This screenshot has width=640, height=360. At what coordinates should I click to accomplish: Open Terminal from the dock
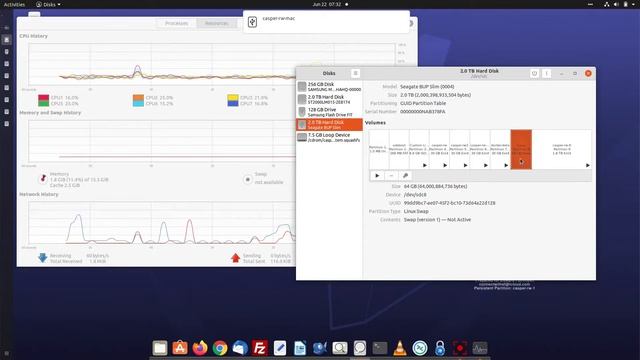point(380,348)
